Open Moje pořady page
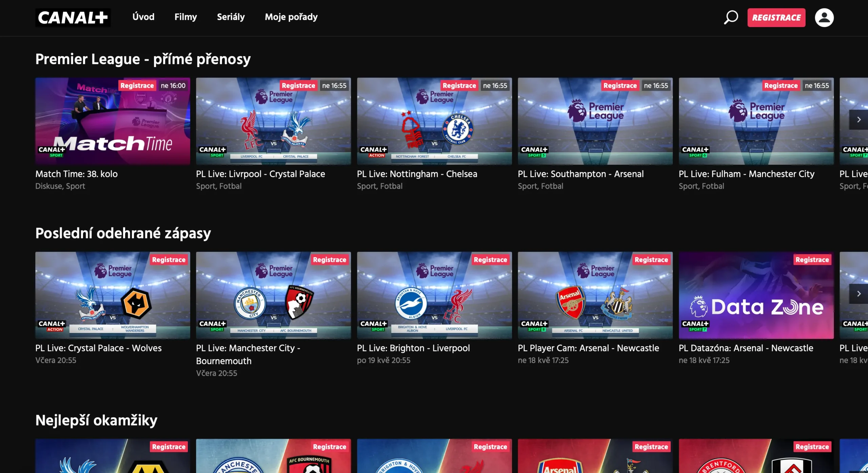This screenshot has width=868, height=473. [291, 17]
